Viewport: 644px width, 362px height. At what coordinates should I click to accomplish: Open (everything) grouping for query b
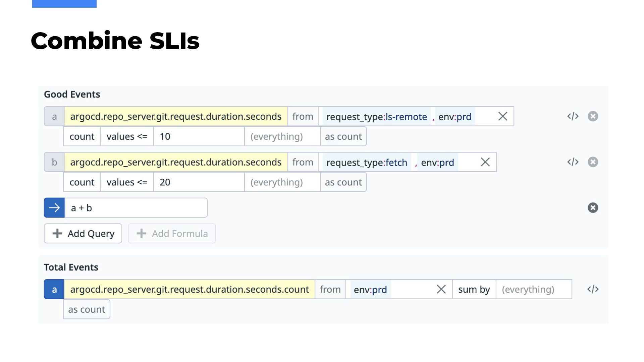click(282, 182)
